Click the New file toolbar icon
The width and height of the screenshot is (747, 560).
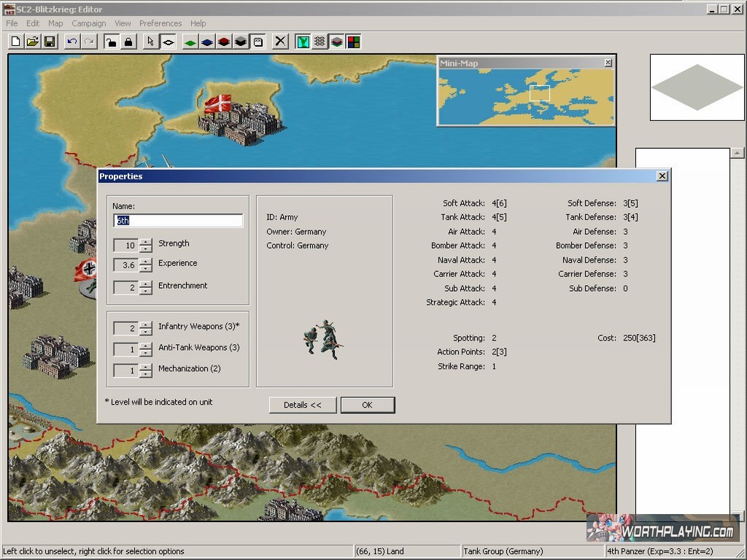click(15, 42)
